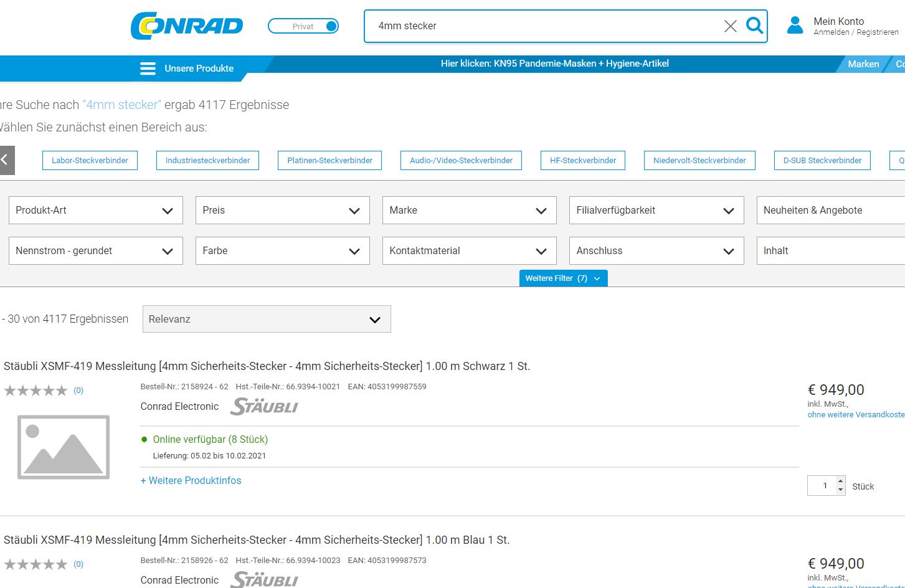Expand Preis filter dropdown

point(283,211)
